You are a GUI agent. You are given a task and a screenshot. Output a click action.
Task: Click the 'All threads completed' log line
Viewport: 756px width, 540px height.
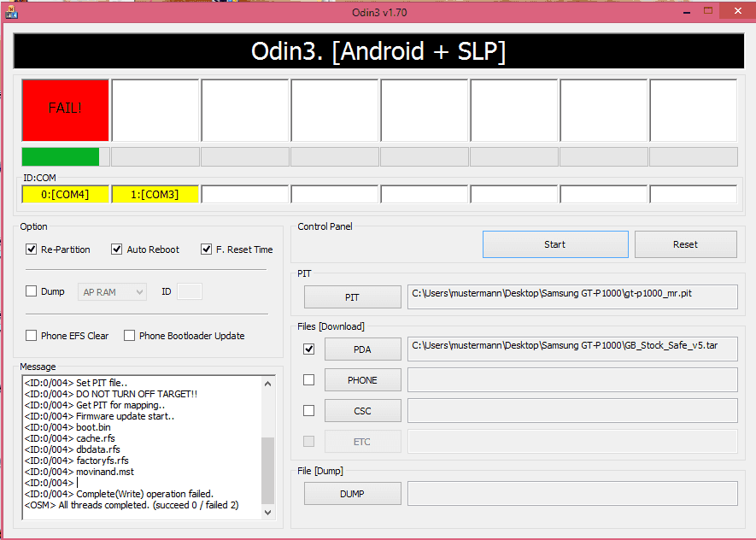point(132,505)
